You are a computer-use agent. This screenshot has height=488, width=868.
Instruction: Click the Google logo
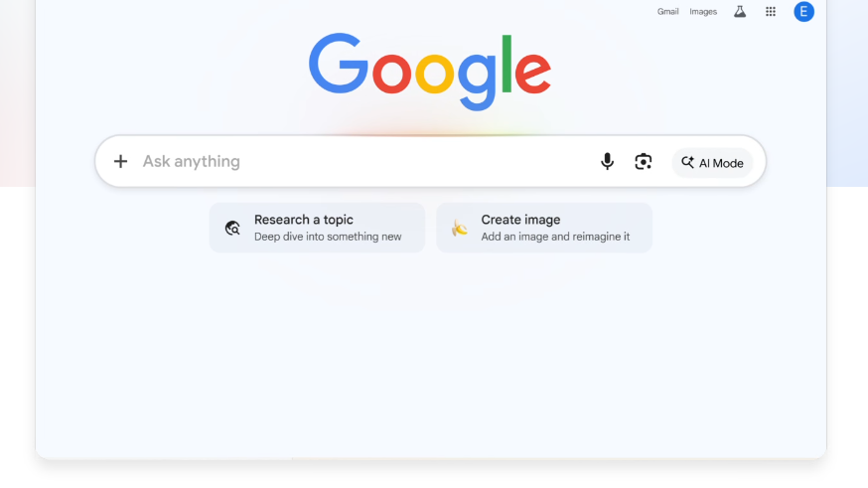point(430,72)
